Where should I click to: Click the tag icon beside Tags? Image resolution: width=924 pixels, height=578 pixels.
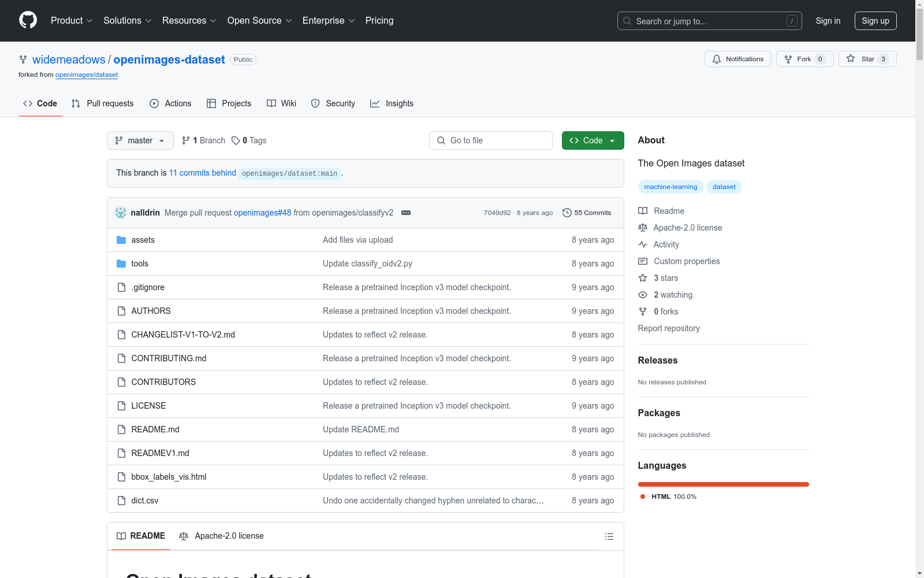tap(236, 140)
